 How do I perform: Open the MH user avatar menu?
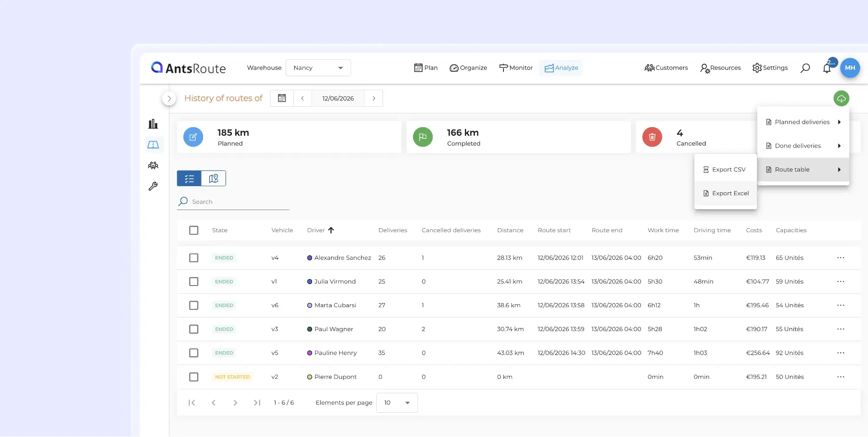[x=850, y=68]
